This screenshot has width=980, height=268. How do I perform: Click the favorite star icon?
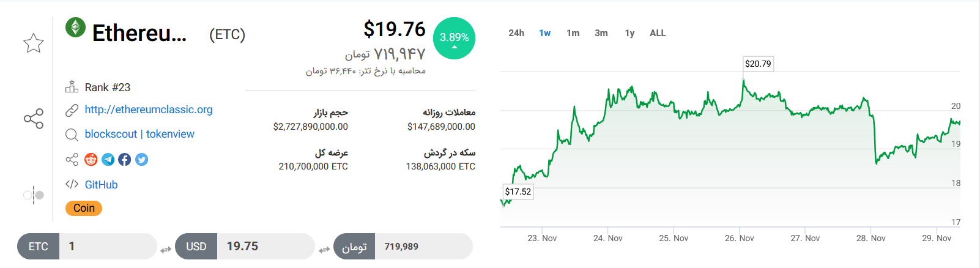[x=34, y=43]
